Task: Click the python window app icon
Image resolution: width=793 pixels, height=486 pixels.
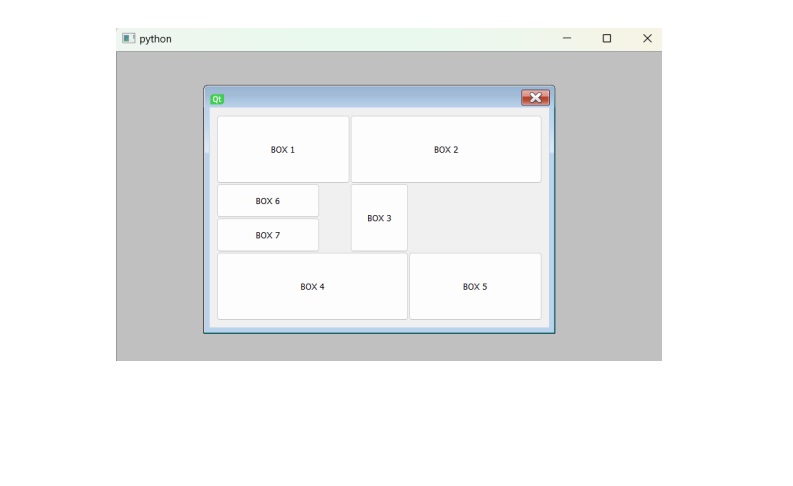Action: click(128, 38)
